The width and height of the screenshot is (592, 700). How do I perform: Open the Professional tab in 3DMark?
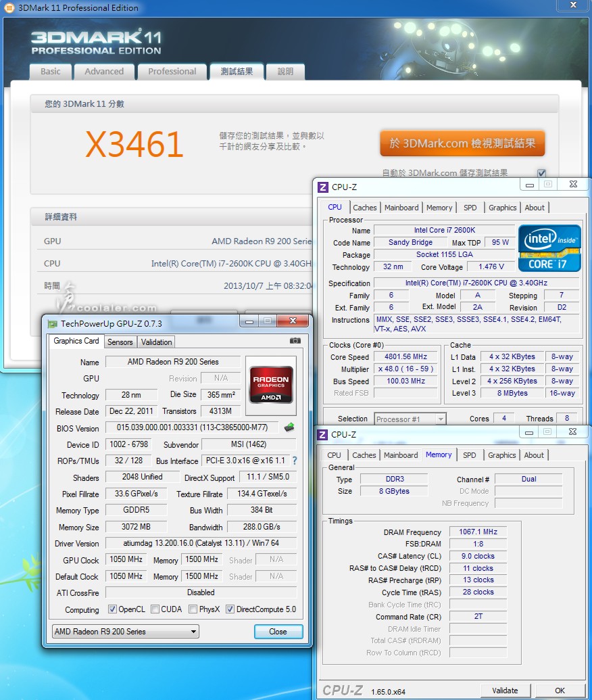(x=172, y=72)
